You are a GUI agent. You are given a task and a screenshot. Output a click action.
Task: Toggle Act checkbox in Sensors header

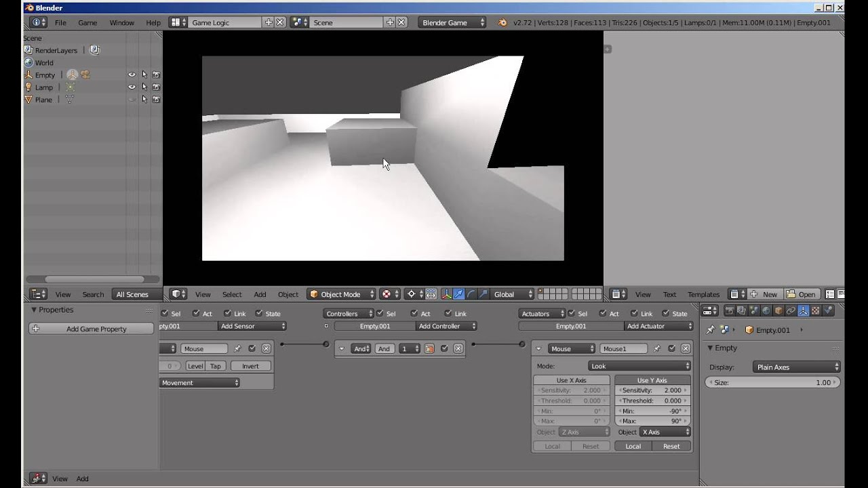[196, 313]
